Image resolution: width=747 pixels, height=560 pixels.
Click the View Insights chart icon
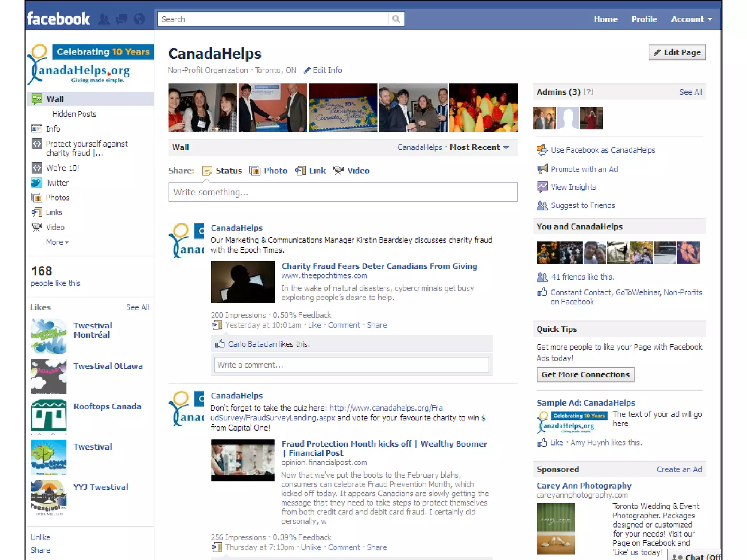(542, 187)
